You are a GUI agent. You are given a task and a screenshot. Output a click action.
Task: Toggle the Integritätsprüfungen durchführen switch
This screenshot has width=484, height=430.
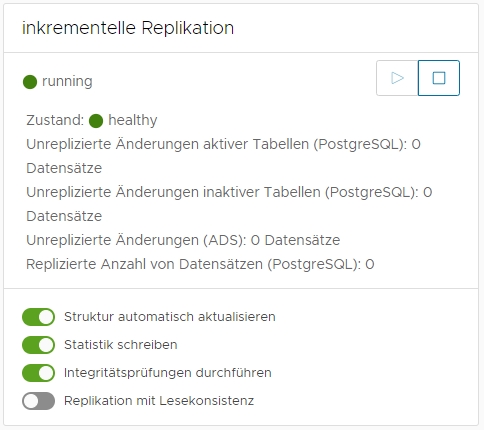click(39, 373)
